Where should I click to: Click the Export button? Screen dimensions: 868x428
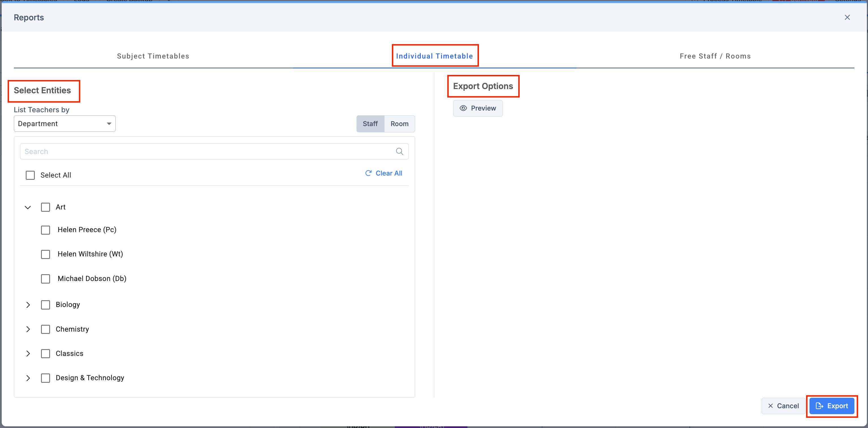coord(832,406)
